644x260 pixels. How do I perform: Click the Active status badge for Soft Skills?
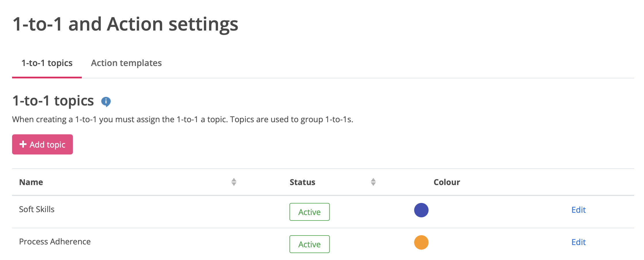click(309, 212)
